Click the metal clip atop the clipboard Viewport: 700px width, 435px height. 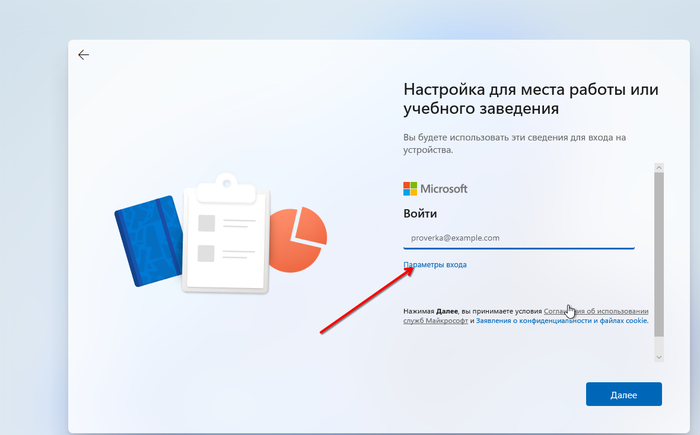pyautogui.click(x=229, y=183)
